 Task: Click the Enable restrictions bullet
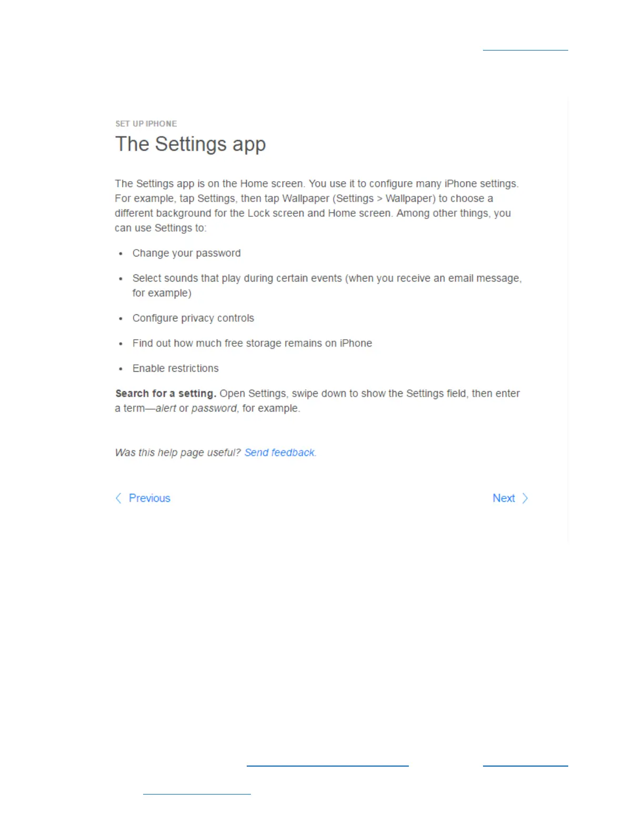(x=175, y=369)
